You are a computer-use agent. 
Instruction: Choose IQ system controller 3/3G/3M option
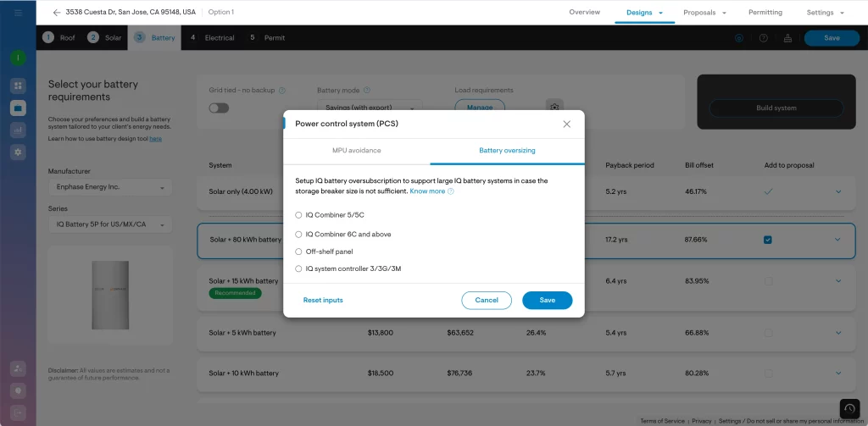point(298,268)
